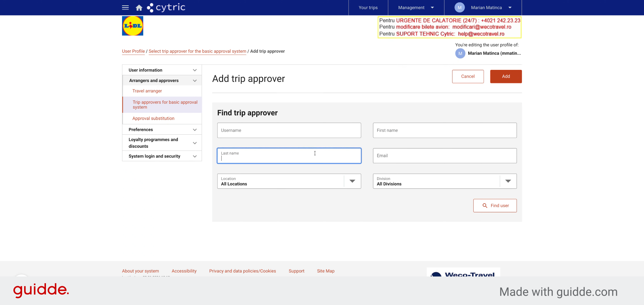The image size is (644, 305).
Task: Open the Your trips tab
Action: click(x=368, y=7)
